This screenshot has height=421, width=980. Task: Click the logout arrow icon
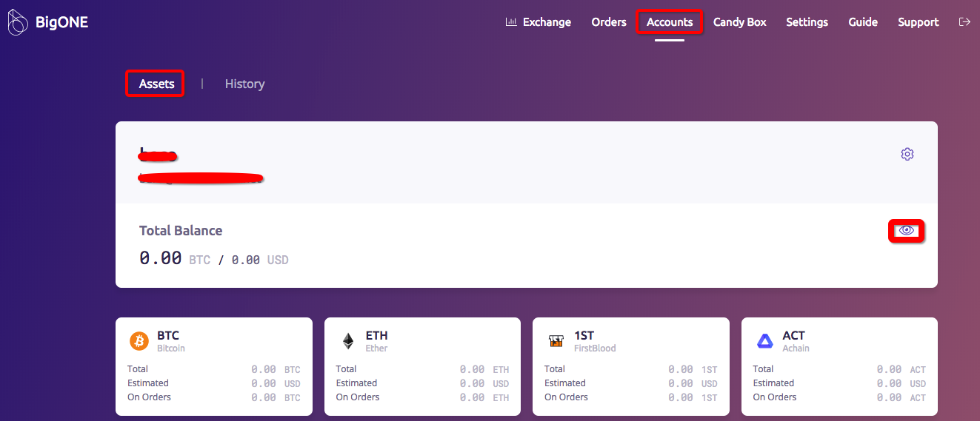[964, 22]
